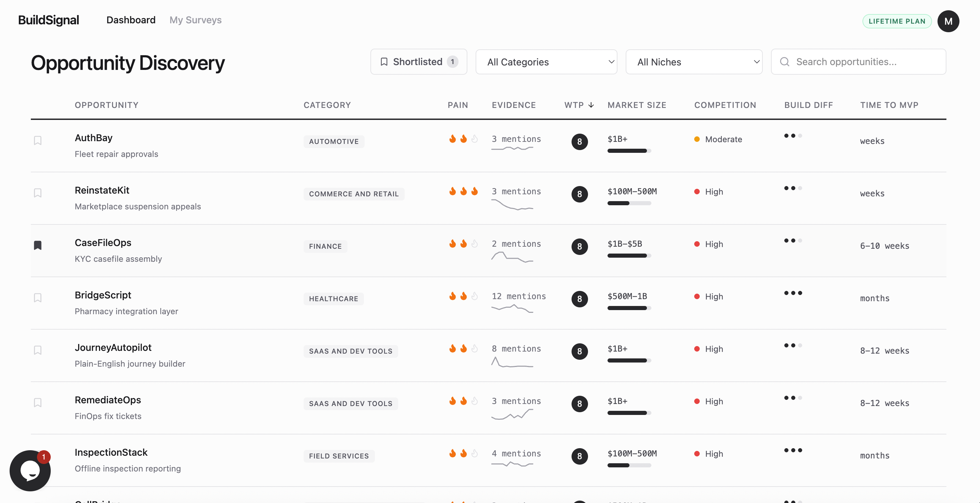Click the Automotive category tag
Screen dimensions: 980x503
pyautogui.click(x=334, y=142)
